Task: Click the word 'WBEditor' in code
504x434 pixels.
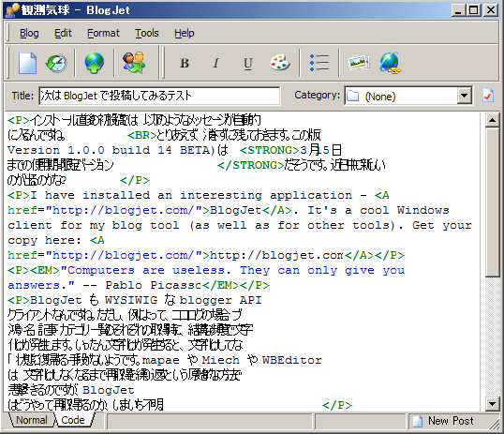Action: pos(292,360)
